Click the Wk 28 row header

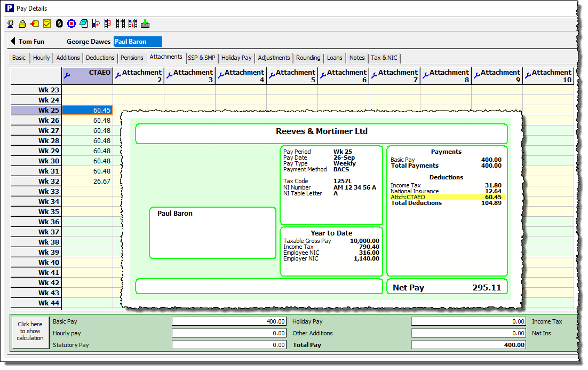(x=36, y=141)
